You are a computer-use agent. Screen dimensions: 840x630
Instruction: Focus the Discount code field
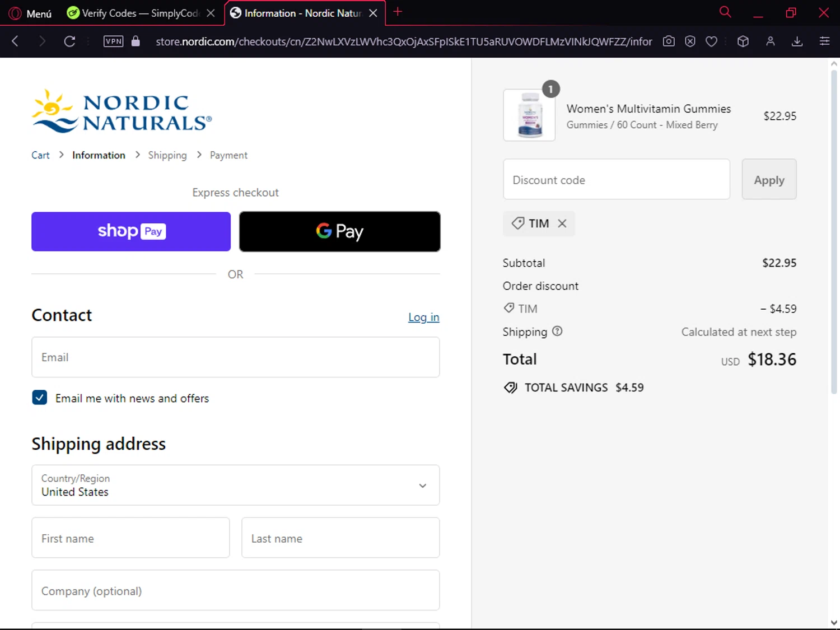click(x=617, y=179)
